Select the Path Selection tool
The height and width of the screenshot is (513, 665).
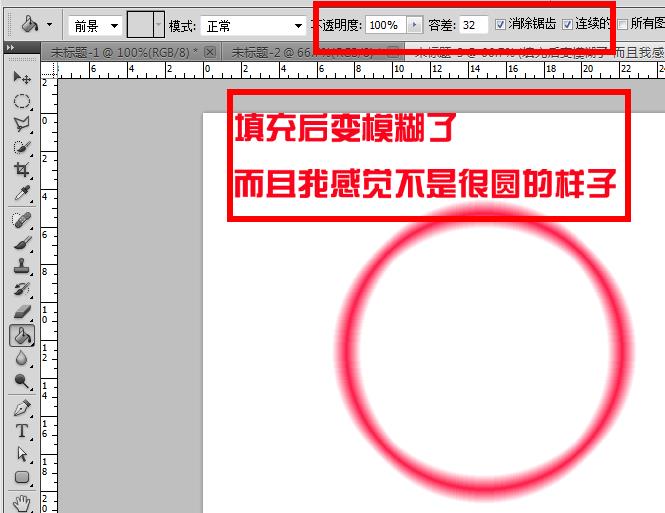[x=21, y=454]
